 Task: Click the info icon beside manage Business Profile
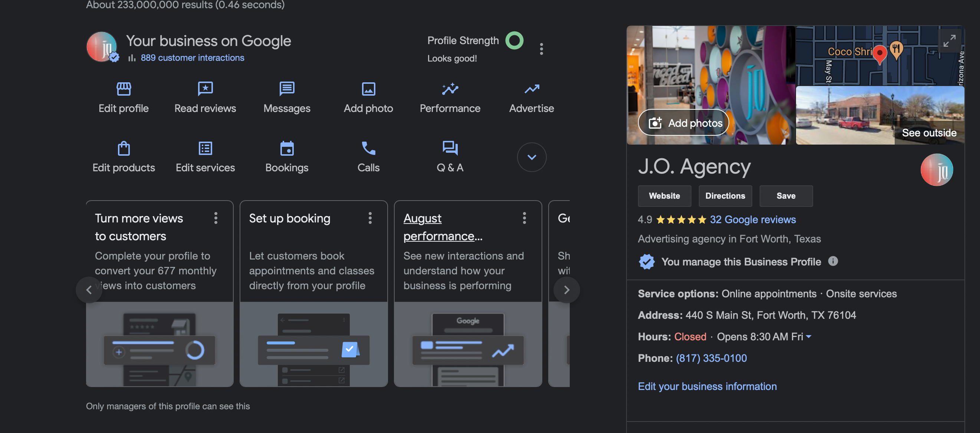coord(833,261)
